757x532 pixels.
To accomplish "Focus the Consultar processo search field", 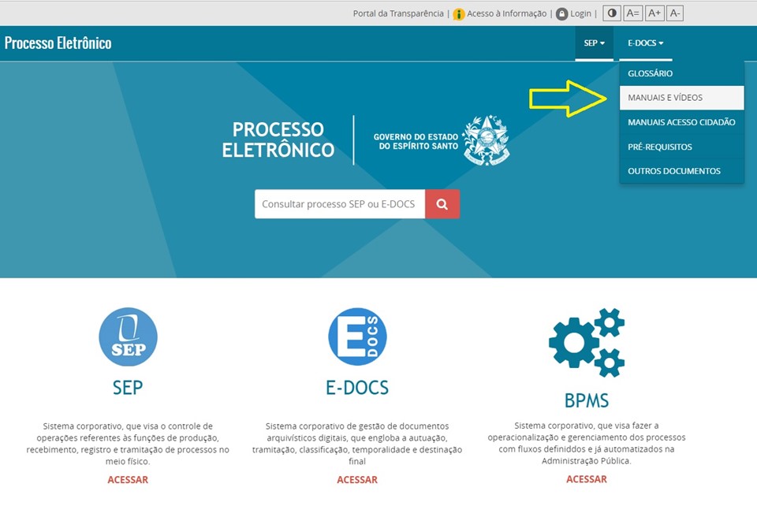I will 340,204.
